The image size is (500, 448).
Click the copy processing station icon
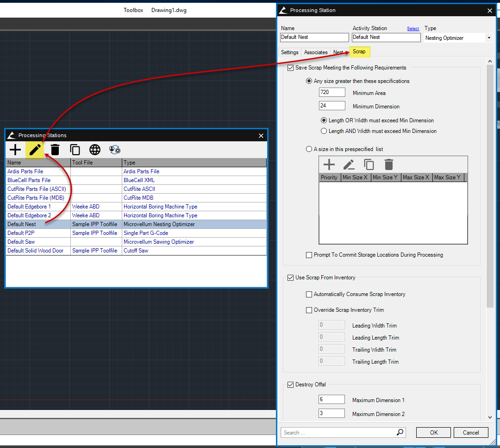point(75,149)
